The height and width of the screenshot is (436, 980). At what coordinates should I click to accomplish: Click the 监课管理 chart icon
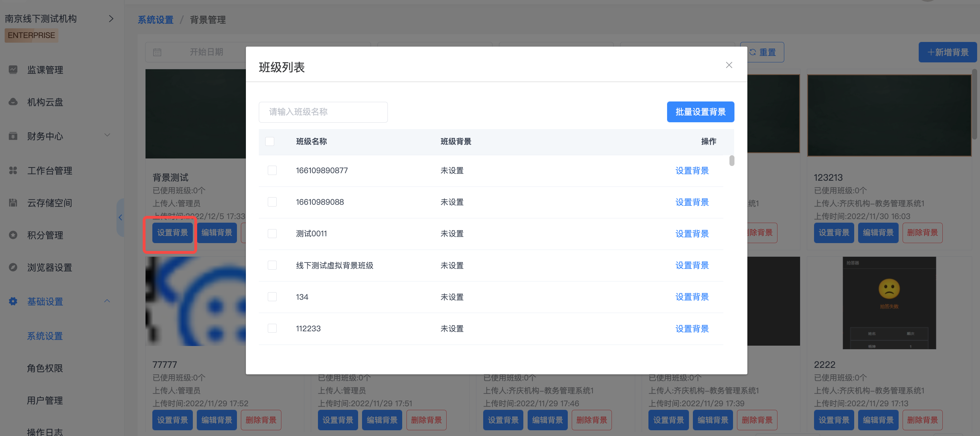pyautogui.click(x=13, y=70)
